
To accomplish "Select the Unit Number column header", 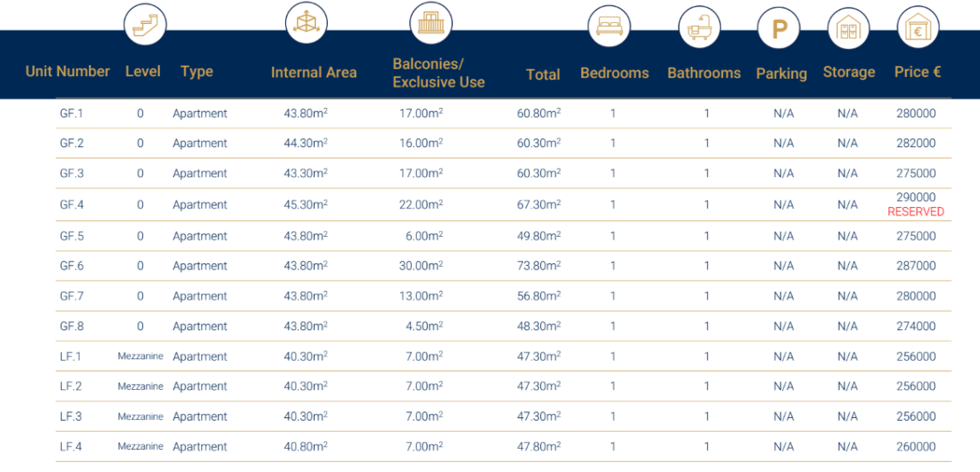I will tap(68, 72).
